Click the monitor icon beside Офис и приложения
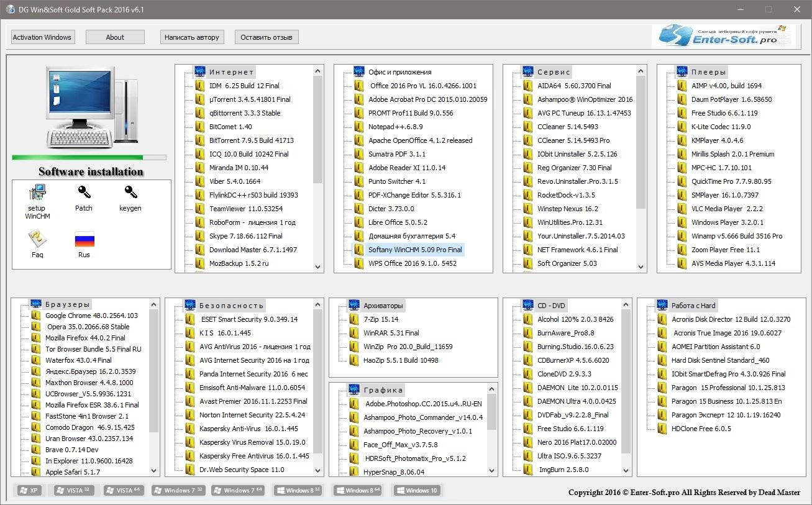The width and height of the screenshot is (812, 505). [x=359, y=71]
